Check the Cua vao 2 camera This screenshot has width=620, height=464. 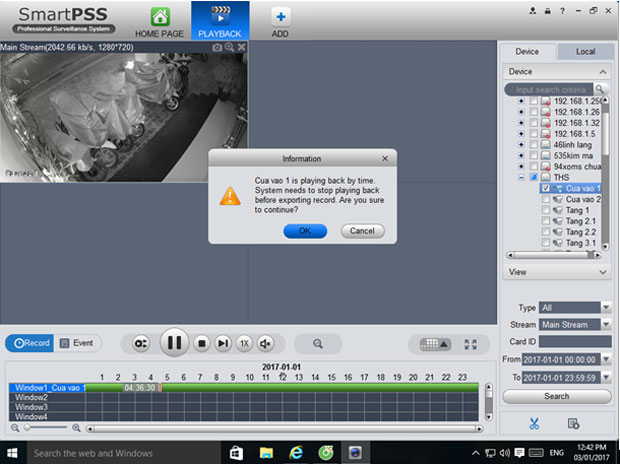545,200
